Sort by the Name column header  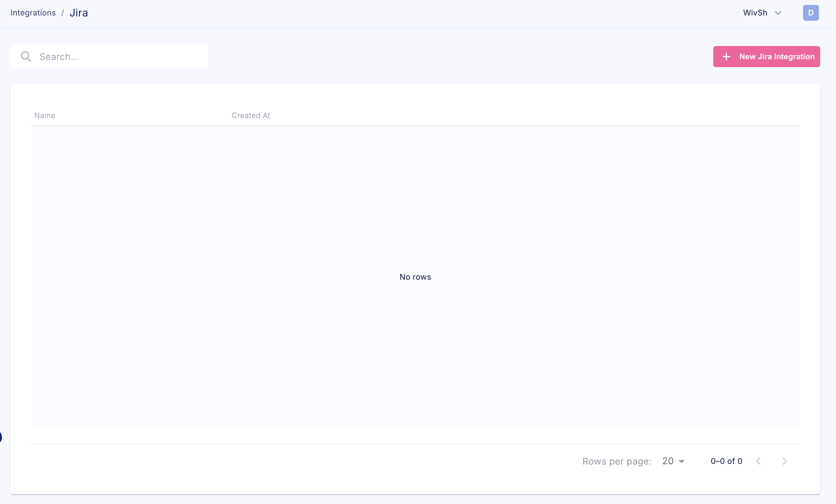[45, 115]
